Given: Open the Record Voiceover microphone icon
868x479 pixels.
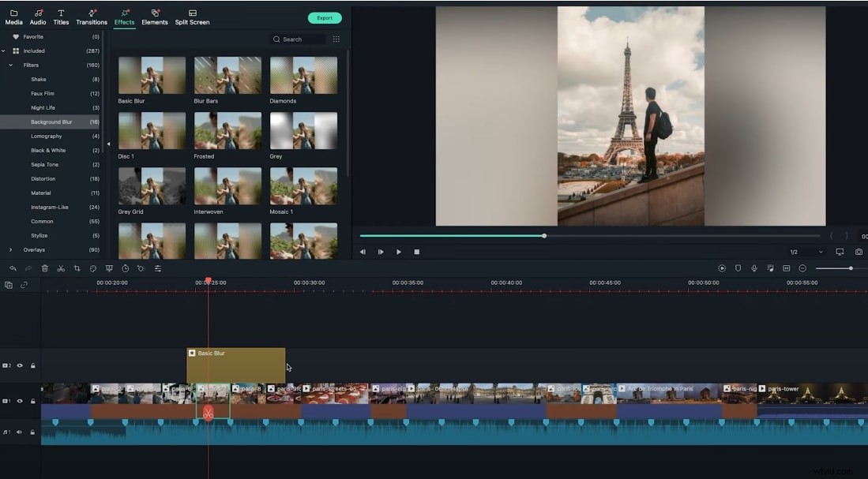Looking at the screenshot, I should click(753, 268).
